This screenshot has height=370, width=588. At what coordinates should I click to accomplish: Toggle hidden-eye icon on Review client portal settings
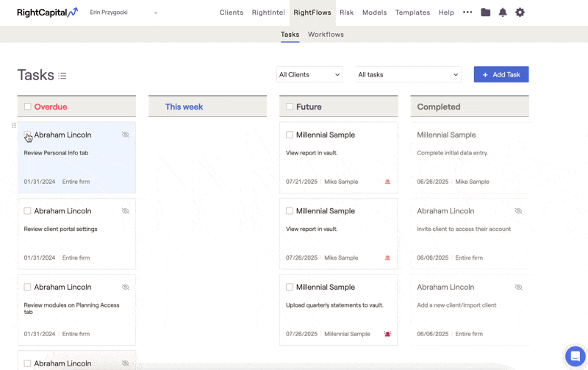125,211
